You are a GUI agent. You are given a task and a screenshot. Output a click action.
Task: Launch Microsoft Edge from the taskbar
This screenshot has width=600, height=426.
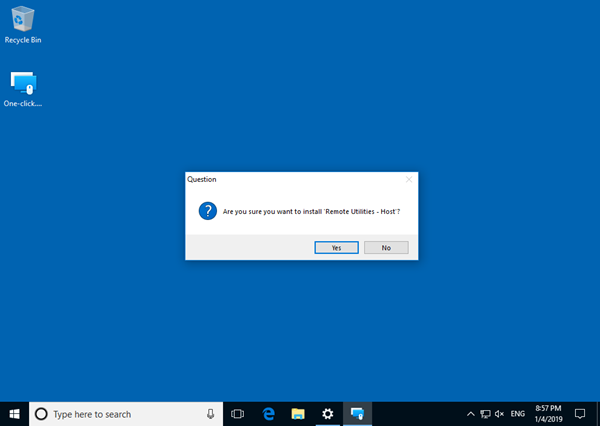coord(269,414)
